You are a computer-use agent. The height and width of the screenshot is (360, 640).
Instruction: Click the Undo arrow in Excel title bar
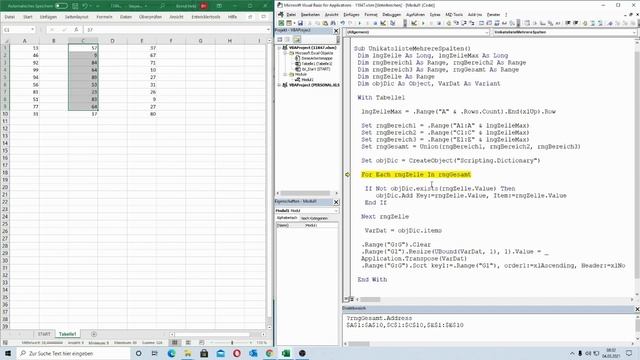click(85, 6)
